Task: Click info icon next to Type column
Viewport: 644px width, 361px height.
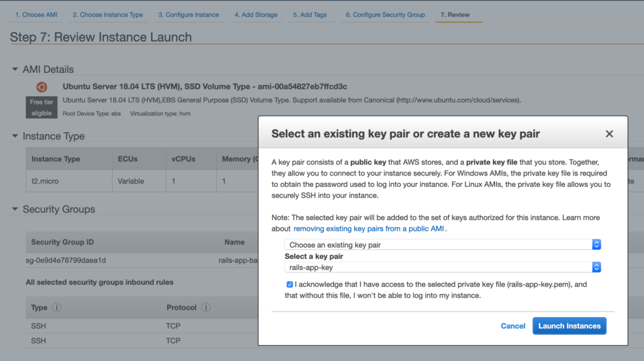Action: (x=57, y=307)
